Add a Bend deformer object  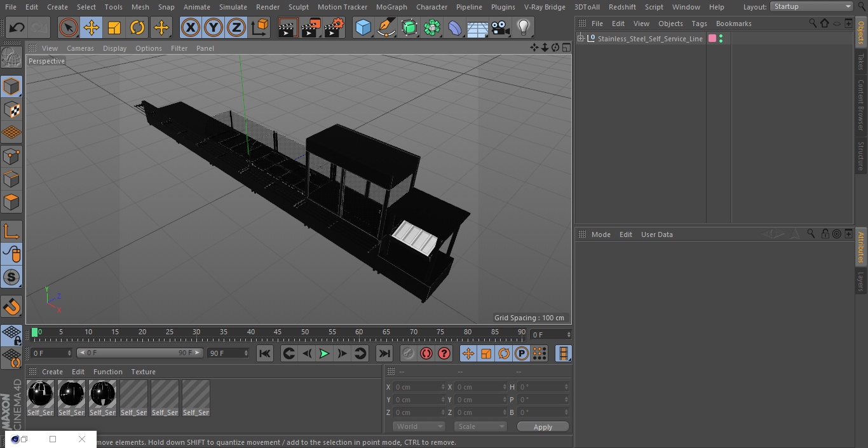click(x=455, y=27)
